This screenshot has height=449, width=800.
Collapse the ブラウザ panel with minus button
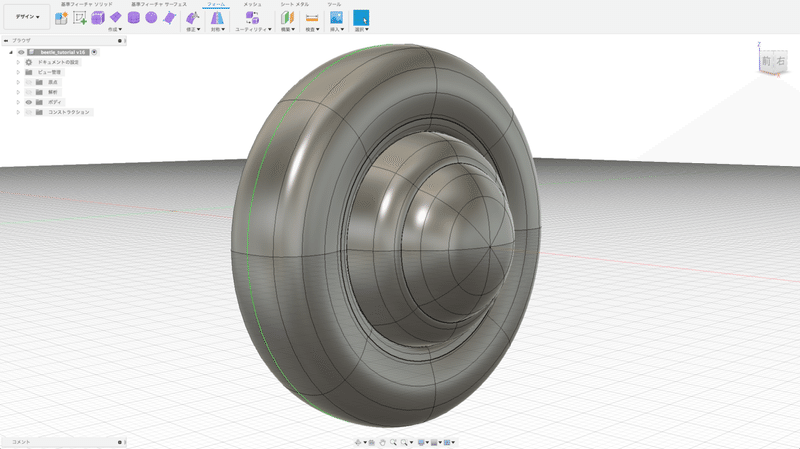click(x=6, y=41)
